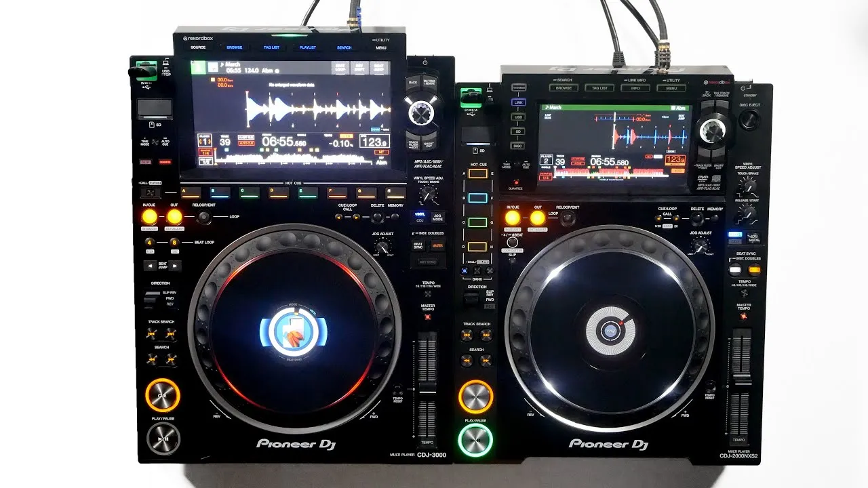Viewport: 868px width, 488px height.
Task: Trigger hot cue C pad on the CDJ-3000
Action: [x=250, y=192]
